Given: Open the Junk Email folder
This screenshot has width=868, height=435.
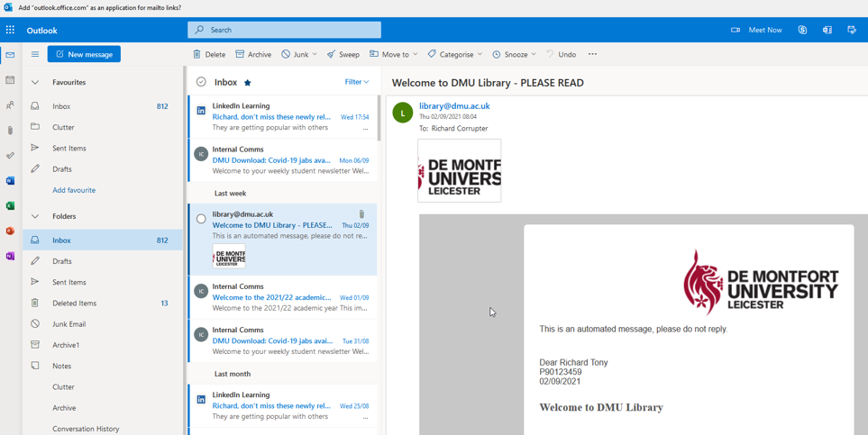Looking at the screenshot, I should pyautogui.click(x=103, y=324).
